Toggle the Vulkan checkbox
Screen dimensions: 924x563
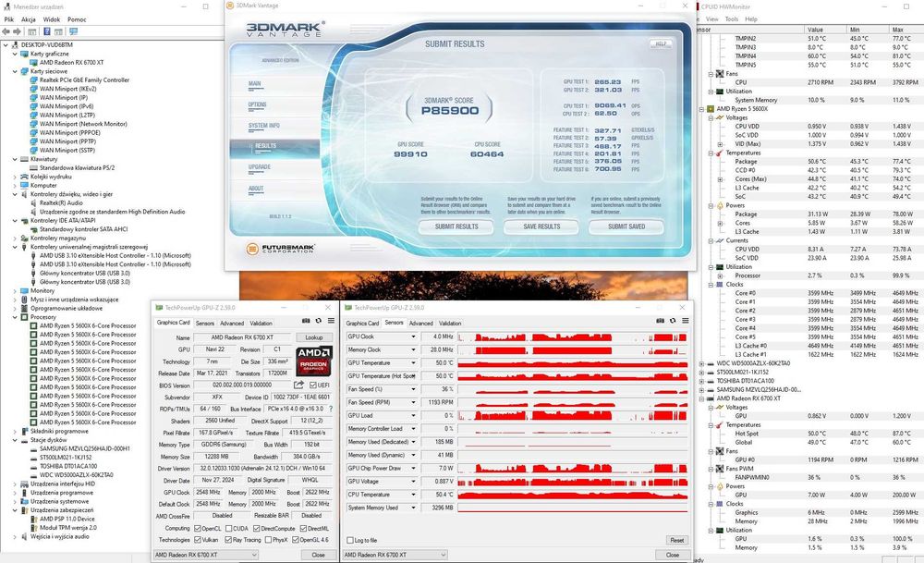point(198,539)
